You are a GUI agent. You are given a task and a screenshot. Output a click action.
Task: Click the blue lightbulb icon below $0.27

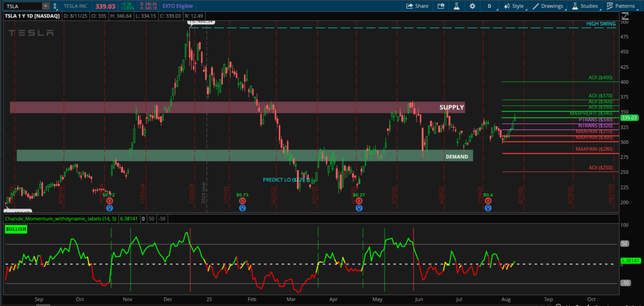359,208
